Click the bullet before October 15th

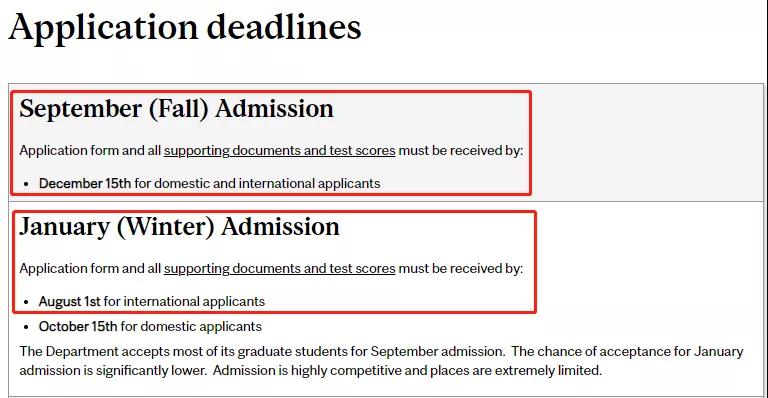tap(26, 328)
